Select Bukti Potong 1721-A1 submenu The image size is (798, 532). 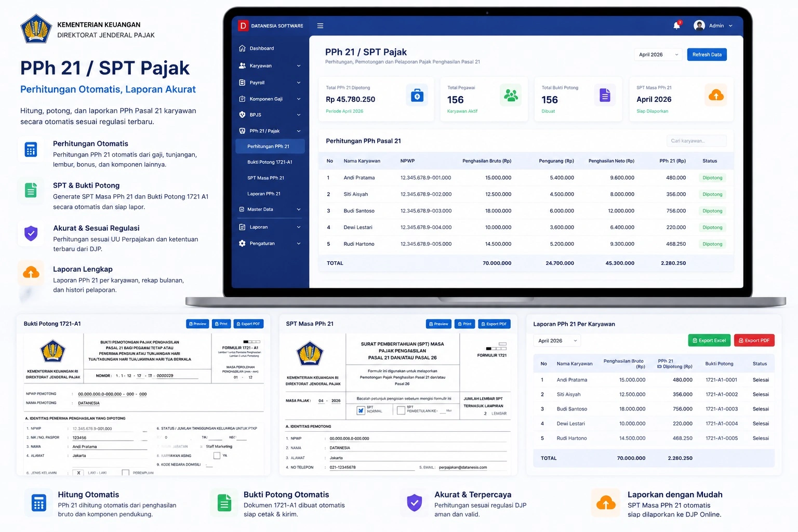(270, 162)
